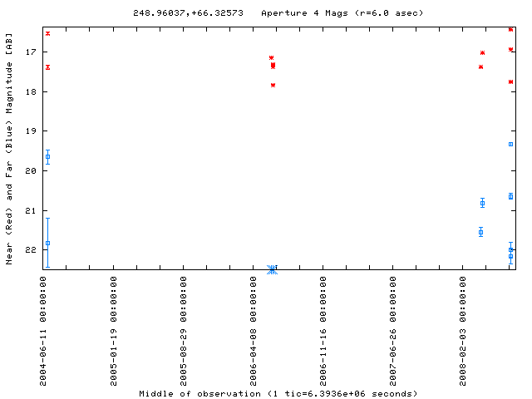Viewport: 532px width, 399px height.
Task: Select the rightmost blue square near magnitude 19.3
Action: 511,144
